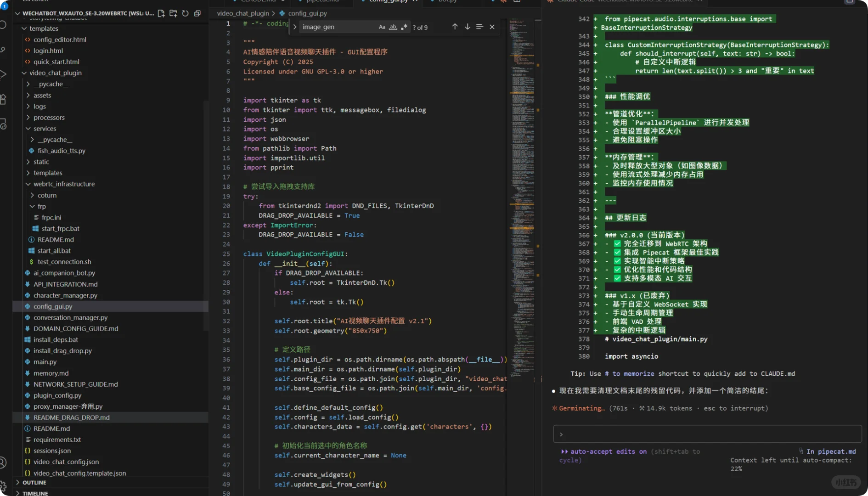Click the shell icon beside test_connection.sh

pyautogui.click(x=32, y=262)
